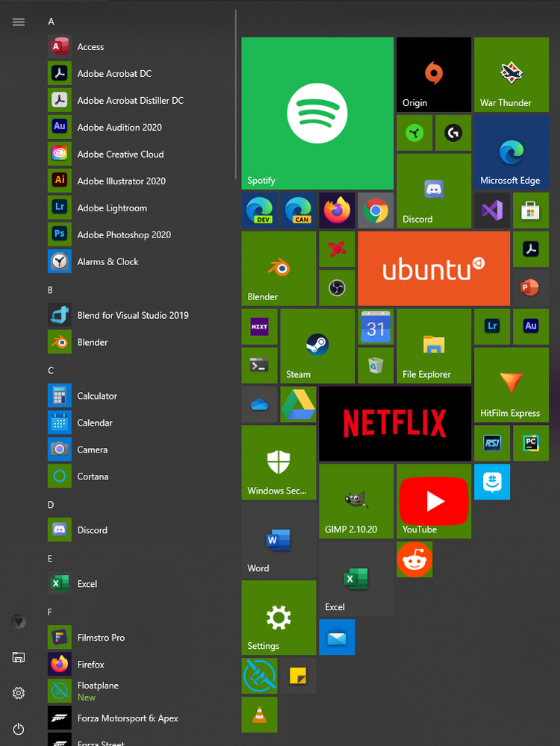The width and height of the screenshot is (560, 746).
Task: Launch the PowerPoint small tile
Action: [x=531, y=287]
